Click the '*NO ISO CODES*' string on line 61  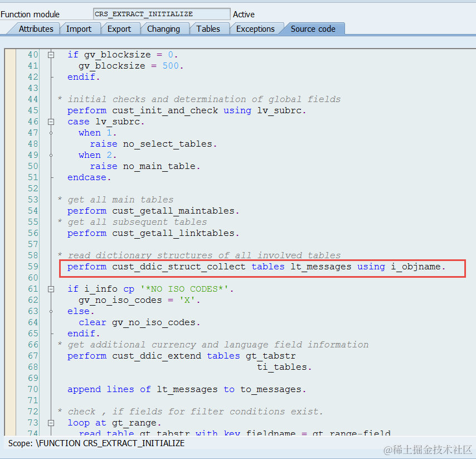(184, 289)
